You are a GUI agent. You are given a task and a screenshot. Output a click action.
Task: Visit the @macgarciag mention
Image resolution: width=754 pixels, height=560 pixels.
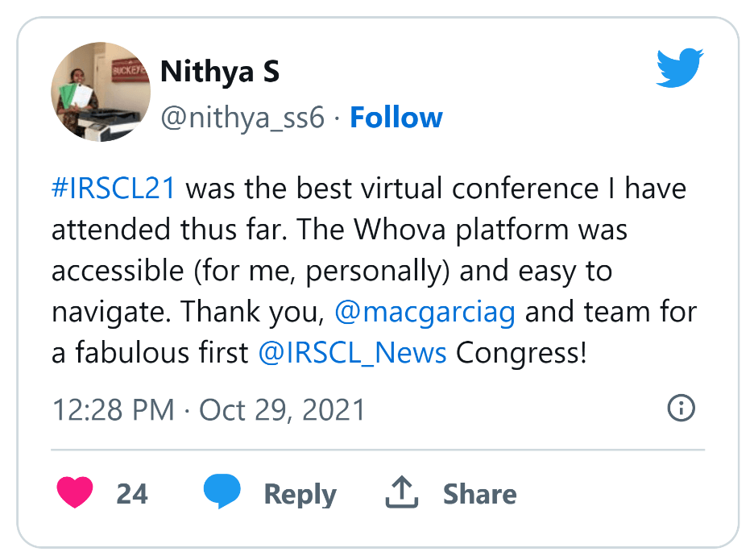(x=425, y=313)
